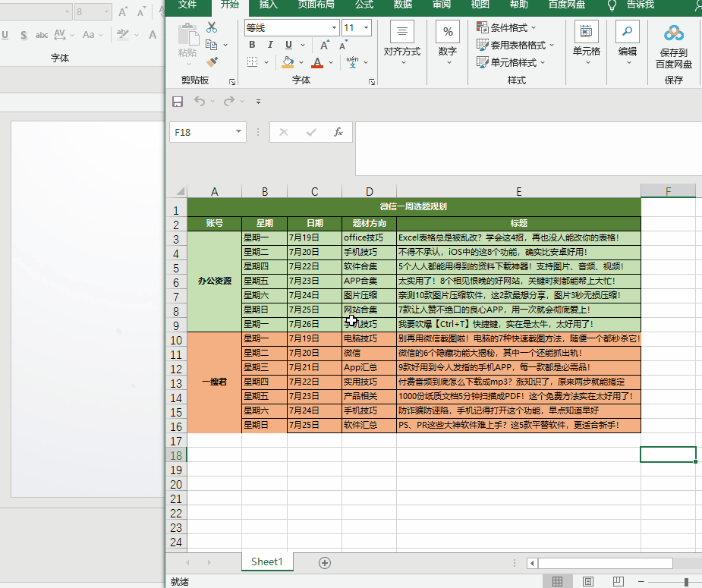Switch to the 页面布局 tab
Screen dimensions: 702x588
click(316, 5)
